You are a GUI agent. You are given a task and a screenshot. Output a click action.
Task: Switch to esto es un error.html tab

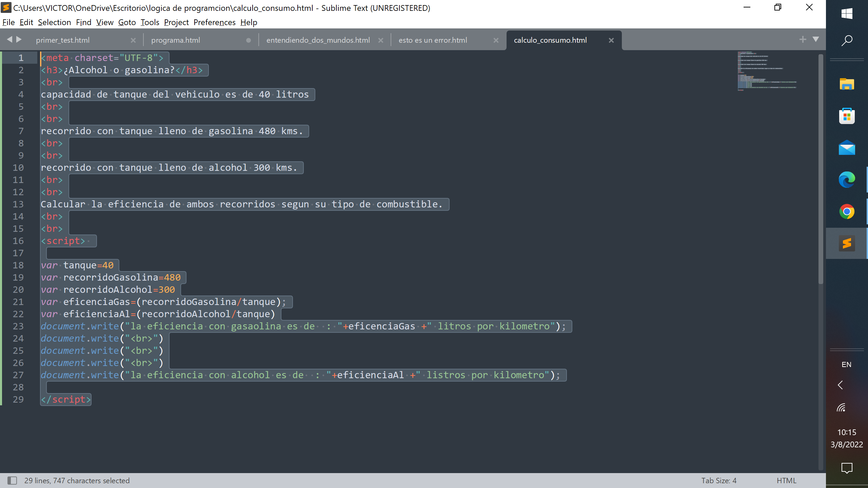(x=433, y=40)
